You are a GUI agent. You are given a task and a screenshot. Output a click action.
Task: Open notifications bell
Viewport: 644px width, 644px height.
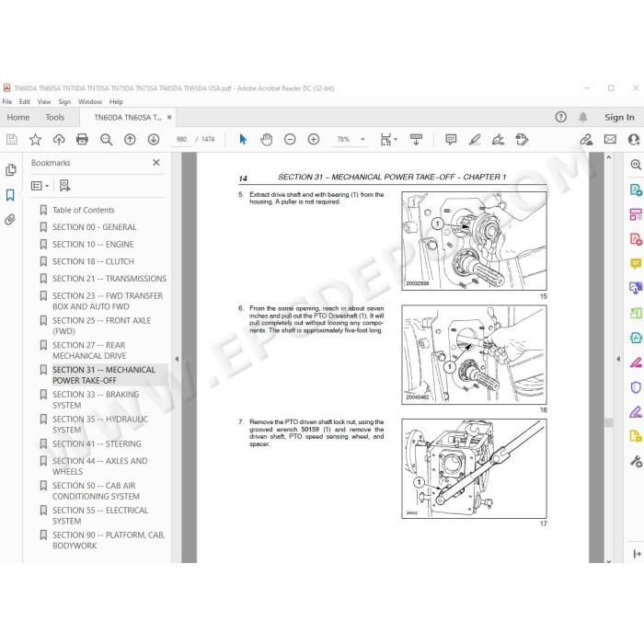point(582,117)
